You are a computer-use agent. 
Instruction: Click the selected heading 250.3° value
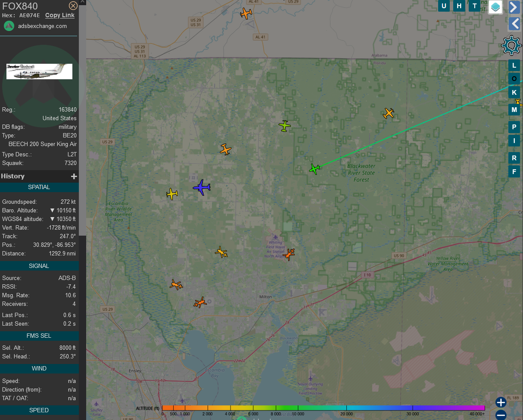[x=68, y=357]
